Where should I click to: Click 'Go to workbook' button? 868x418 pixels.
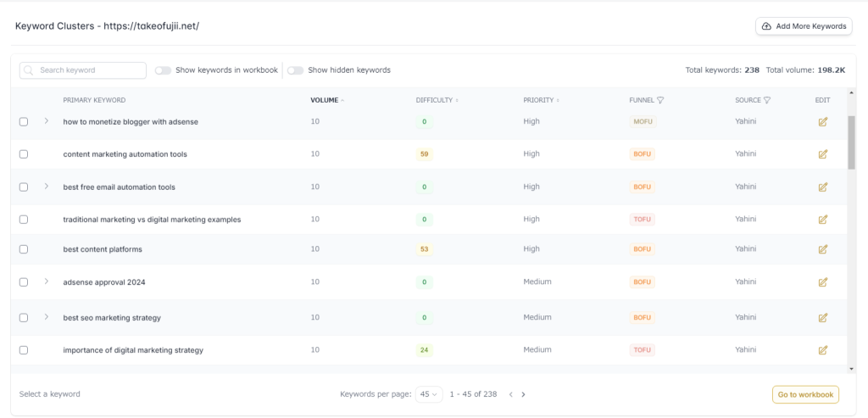[805, 395]
